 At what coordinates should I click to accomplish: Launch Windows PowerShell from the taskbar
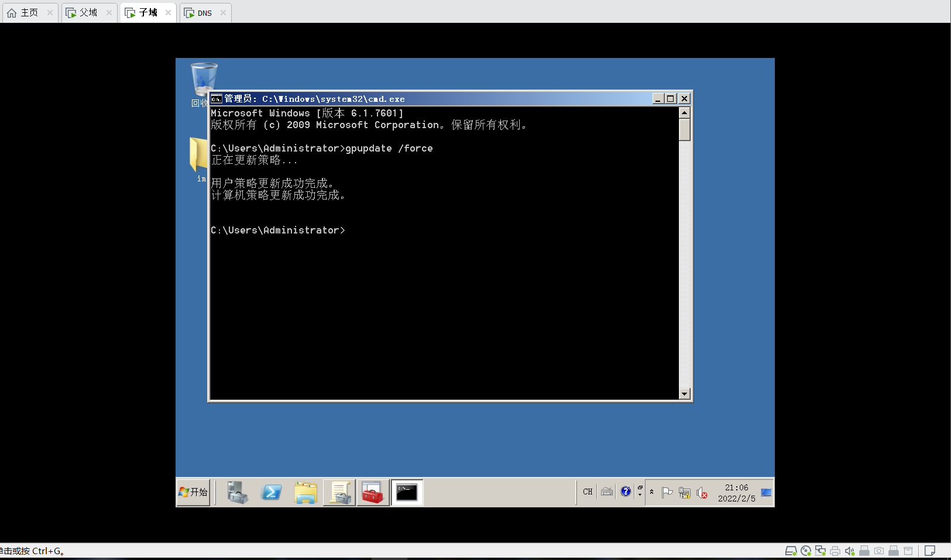[x=272, y=492]
